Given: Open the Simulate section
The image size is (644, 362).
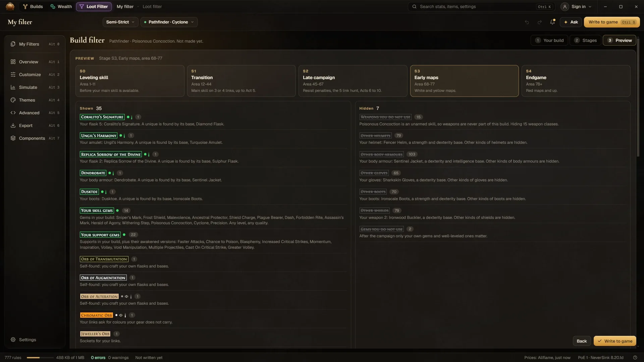Looking at the screenshot, I should pos(35,87).
